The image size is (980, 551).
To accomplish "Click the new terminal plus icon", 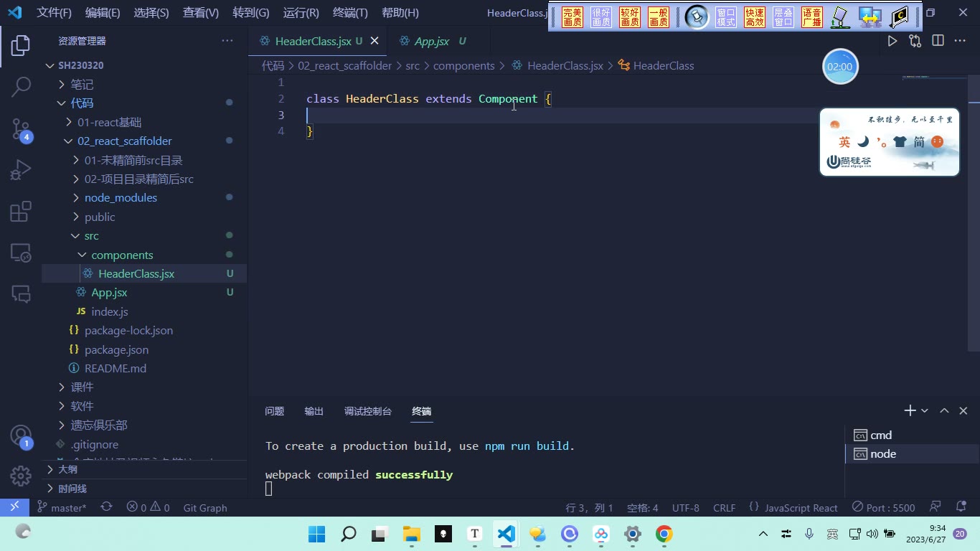I will [x=910, y=410].
